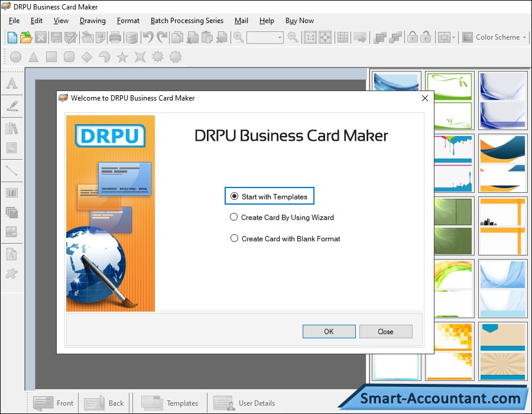Click the fit to window icon

tap(325, 37)
